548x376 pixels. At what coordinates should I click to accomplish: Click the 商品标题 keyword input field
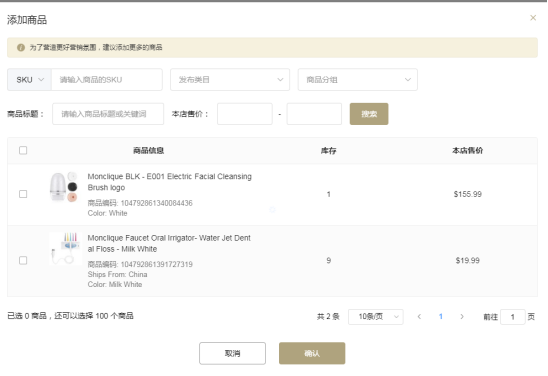pyautogui.click(x=108, y=114)
